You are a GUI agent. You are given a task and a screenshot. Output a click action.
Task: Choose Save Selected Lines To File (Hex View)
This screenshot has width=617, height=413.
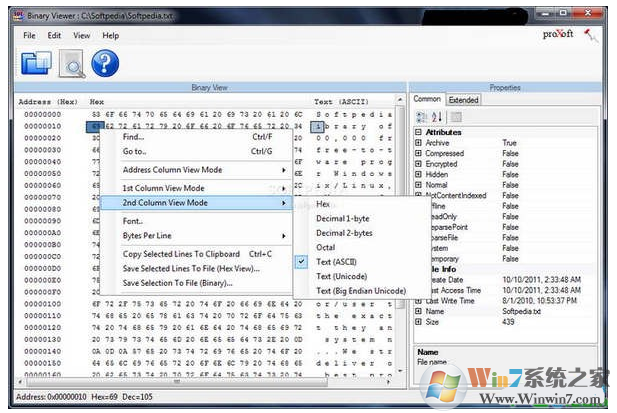tap(197, 269)
